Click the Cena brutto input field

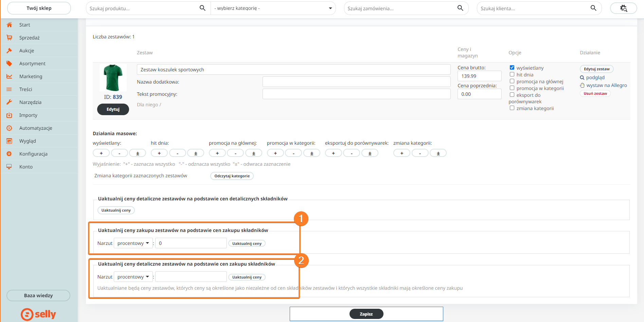pyautogui.click(x=479, y=76)
